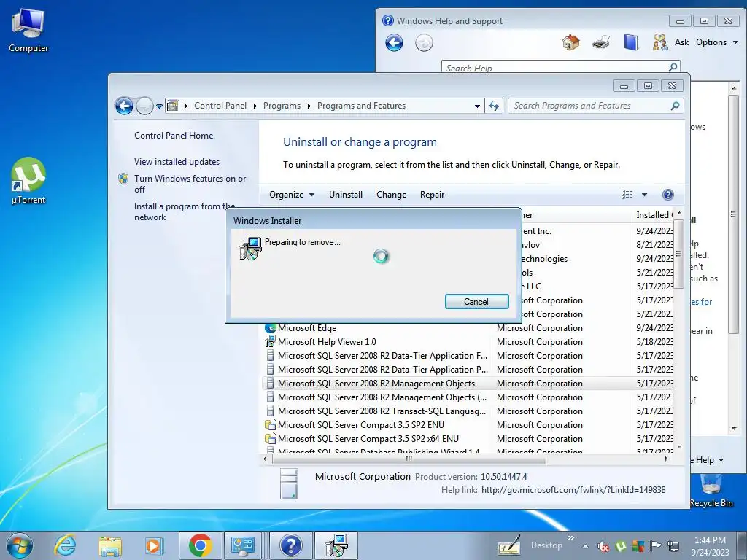Click the Installed On column header
Viewport: 747px width, 560px height.
point(653,215)
